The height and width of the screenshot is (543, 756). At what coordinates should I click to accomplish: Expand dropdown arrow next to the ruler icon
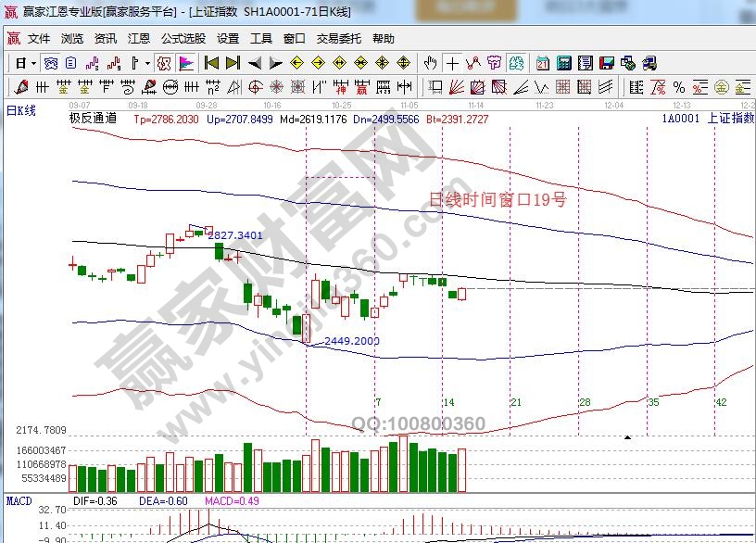click(146, 63)
